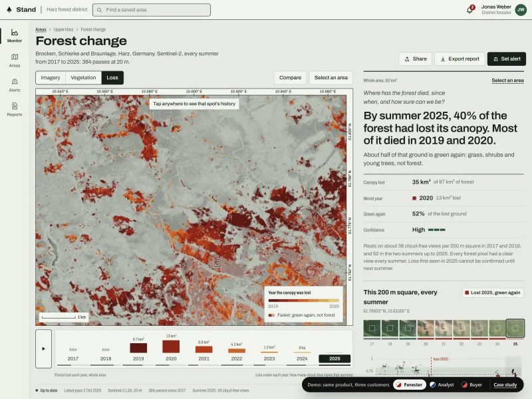
Task: Open Reports in the sidebar
Action: (x=14, y=110)
